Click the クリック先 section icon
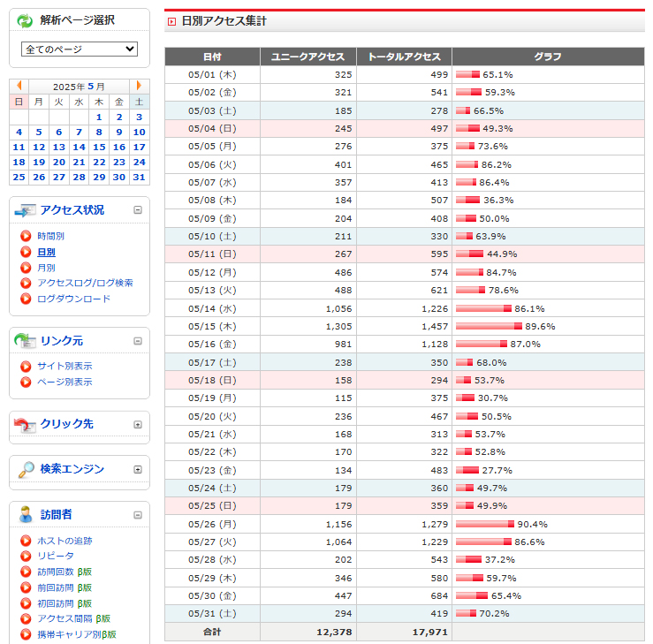 [26, 424]
